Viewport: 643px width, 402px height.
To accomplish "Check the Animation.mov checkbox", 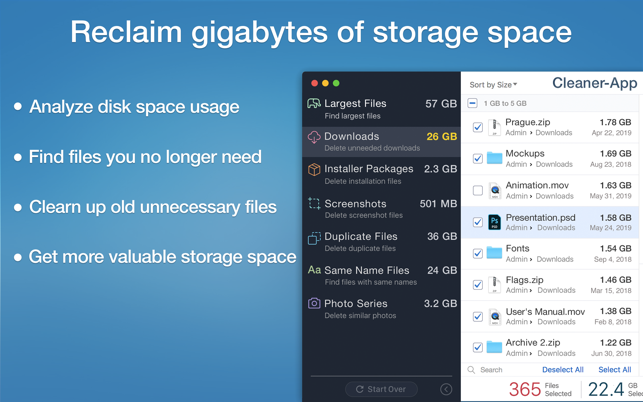I will pyautogui.click(x=478, y=190).
